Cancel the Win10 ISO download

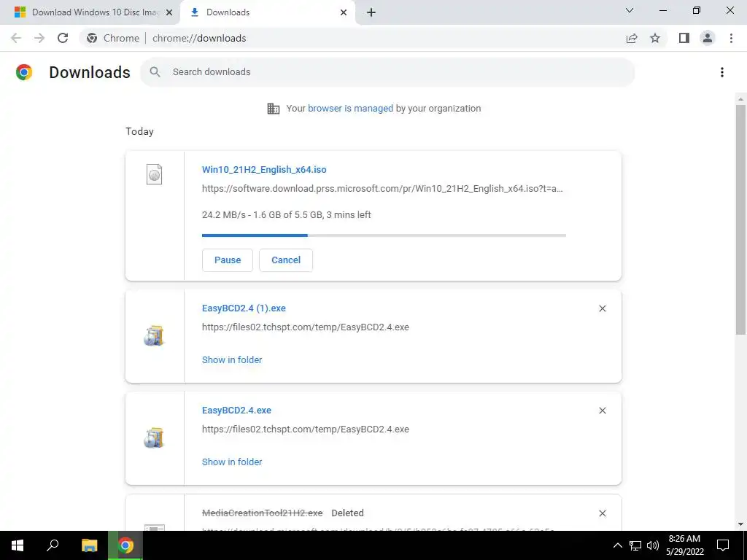coord(286,260)
